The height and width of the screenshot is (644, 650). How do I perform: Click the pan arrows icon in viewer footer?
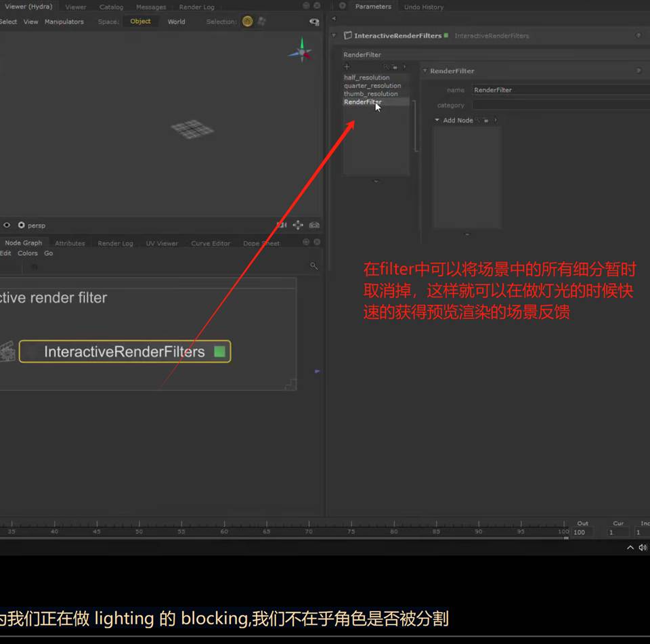point(298,225)
